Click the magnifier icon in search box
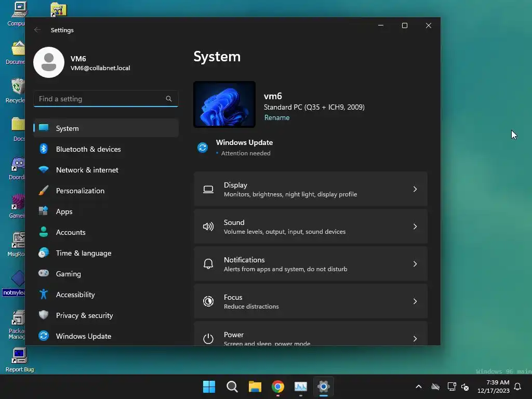This screenshot has height=399, width=532. [169, 99]
